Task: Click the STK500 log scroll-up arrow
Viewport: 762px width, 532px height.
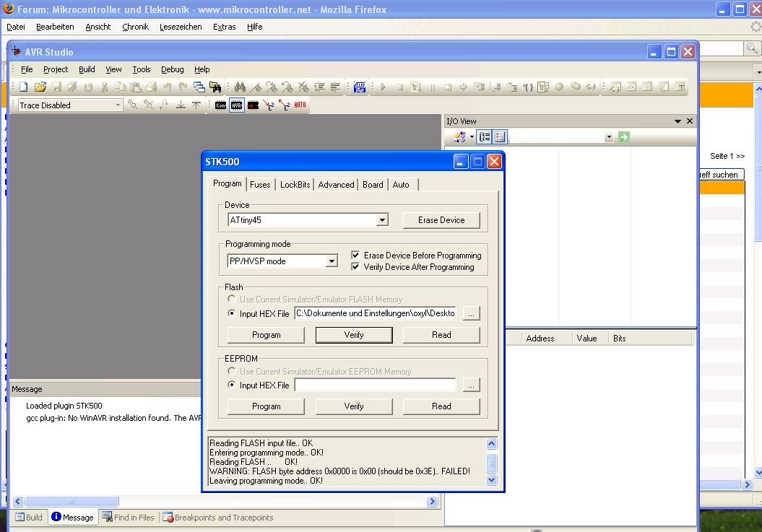Action: [x=491, y=444]
